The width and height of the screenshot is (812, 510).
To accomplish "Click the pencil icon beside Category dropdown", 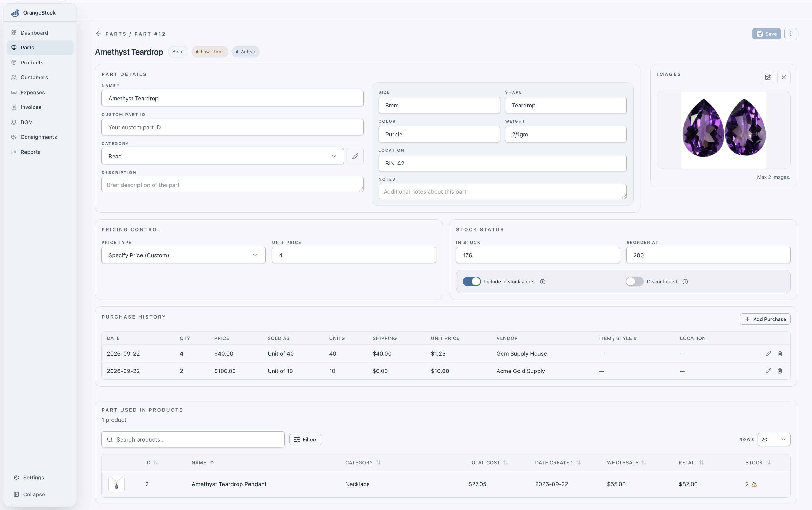I will pos(355,156).
